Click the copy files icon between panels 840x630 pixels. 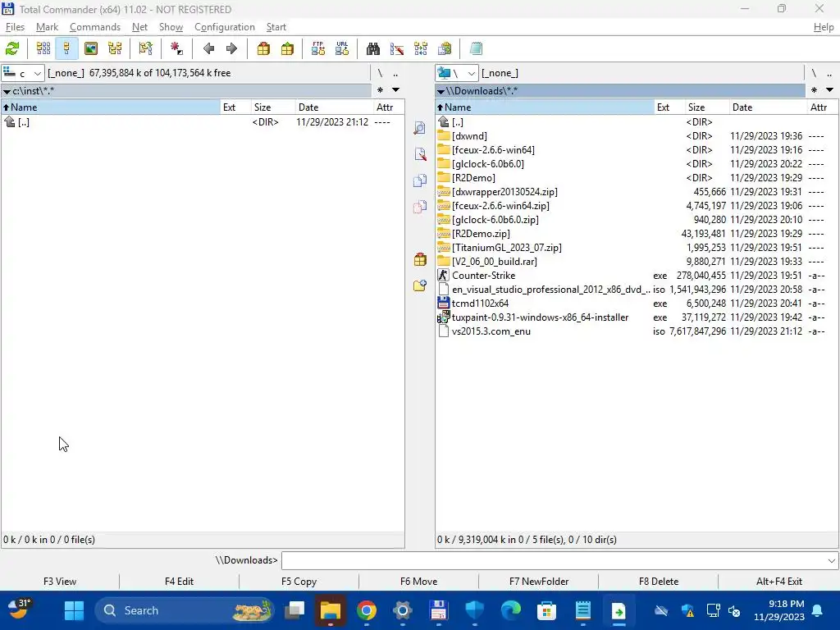[x=420, y=180]
